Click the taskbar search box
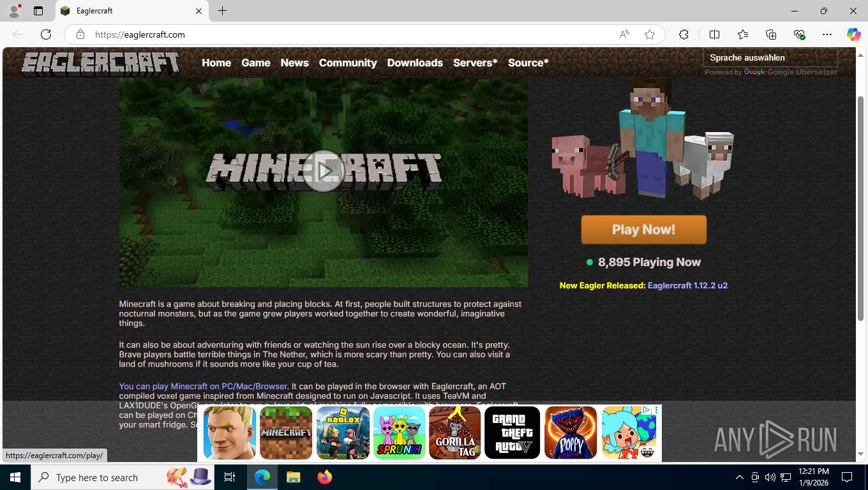868x490 pixels. [123, 477]
